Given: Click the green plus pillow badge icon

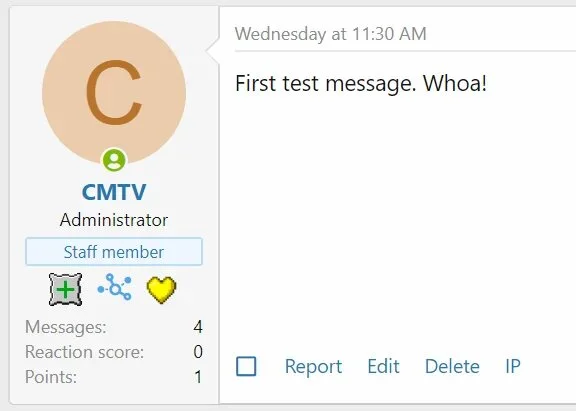Looking at the screenshot, I should pyautogui.click(x=65, y=289).
